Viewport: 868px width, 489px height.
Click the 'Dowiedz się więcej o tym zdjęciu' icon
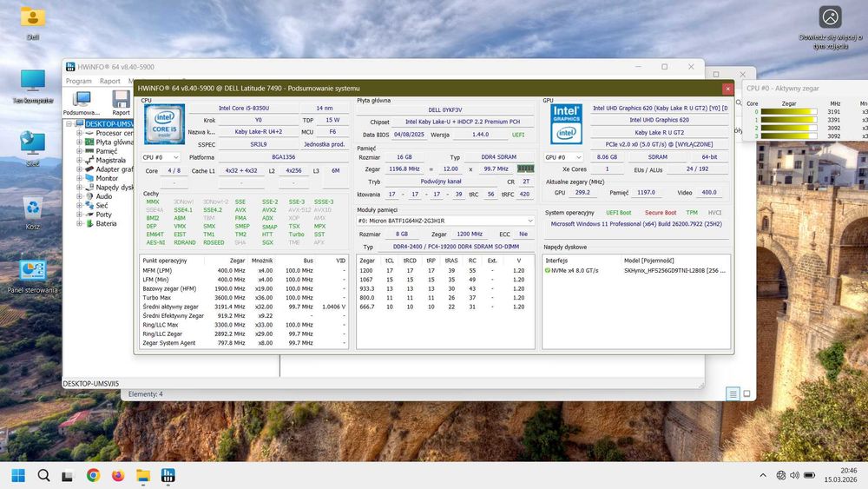click(x=831, y=28)
